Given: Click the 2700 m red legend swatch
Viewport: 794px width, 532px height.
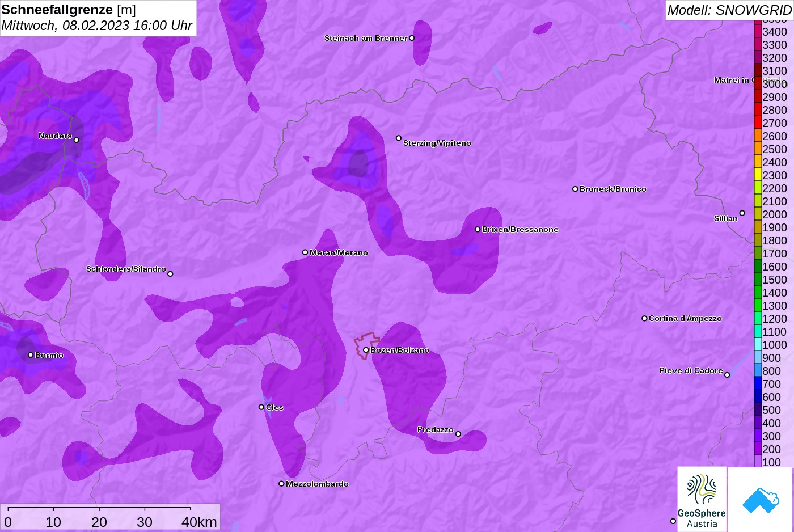Looking at the screenshot, I should (x=758, y=123).
